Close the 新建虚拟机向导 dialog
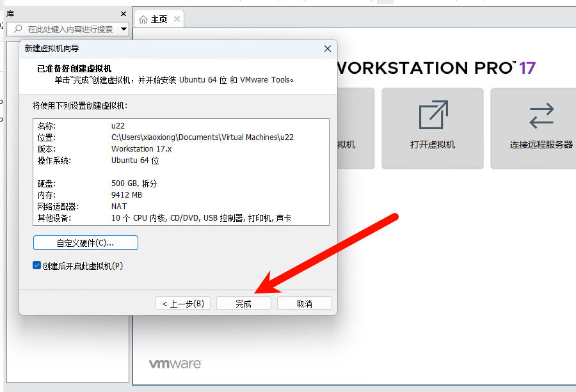This screenshot has width=576, height=392. click(x=328, y=49)
